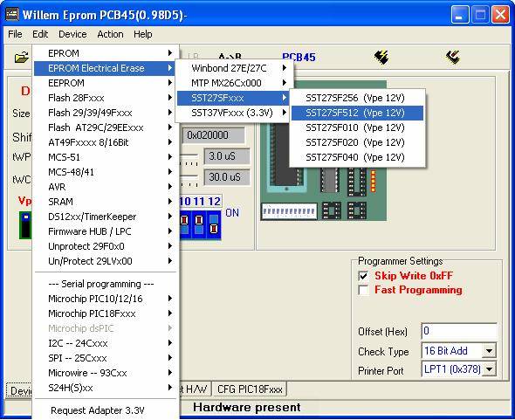Click the Vpp jumper indicator
This screenshot has height=420, width=515.
25,225
